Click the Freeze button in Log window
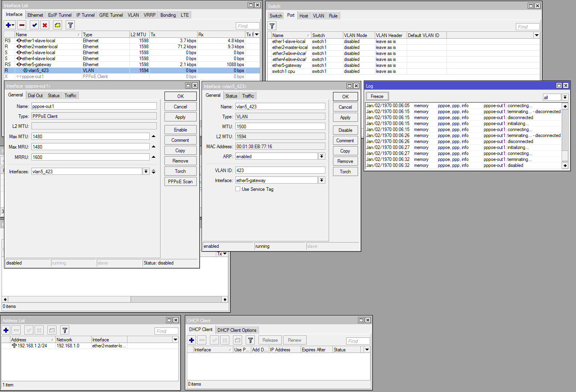Image resolution: width=576 pixels, height=392 pixels. (377, 96)
